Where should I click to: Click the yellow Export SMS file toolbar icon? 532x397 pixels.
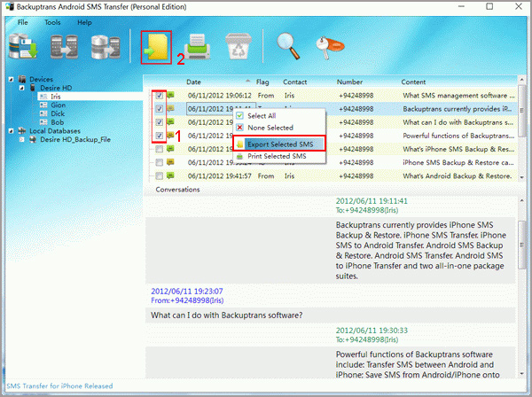156,47
